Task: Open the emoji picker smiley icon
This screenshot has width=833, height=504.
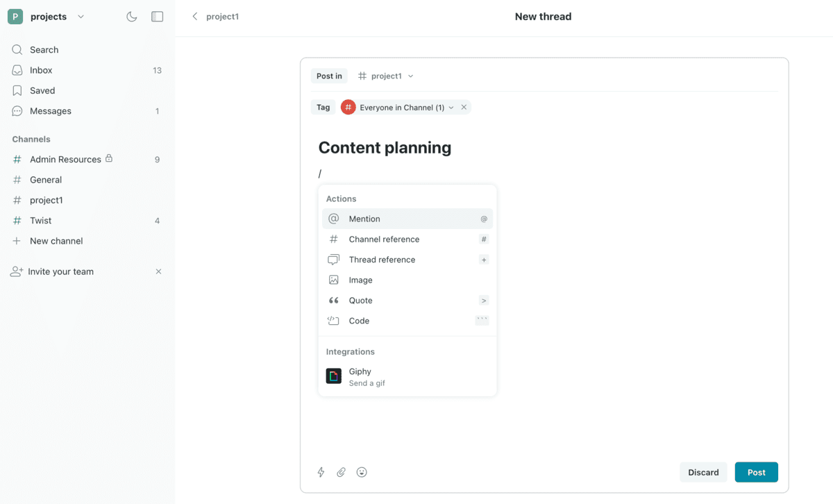Action: [362, 472]
